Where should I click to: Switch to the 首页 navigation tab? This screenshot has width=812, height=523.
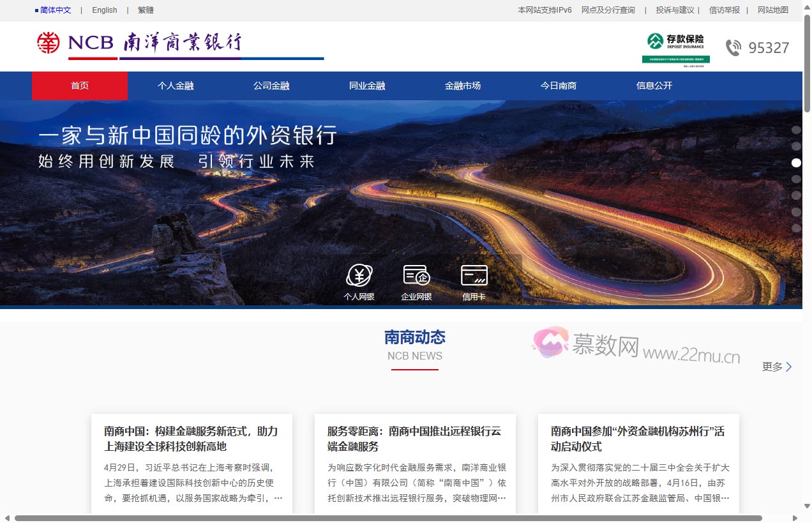[79, 85]
